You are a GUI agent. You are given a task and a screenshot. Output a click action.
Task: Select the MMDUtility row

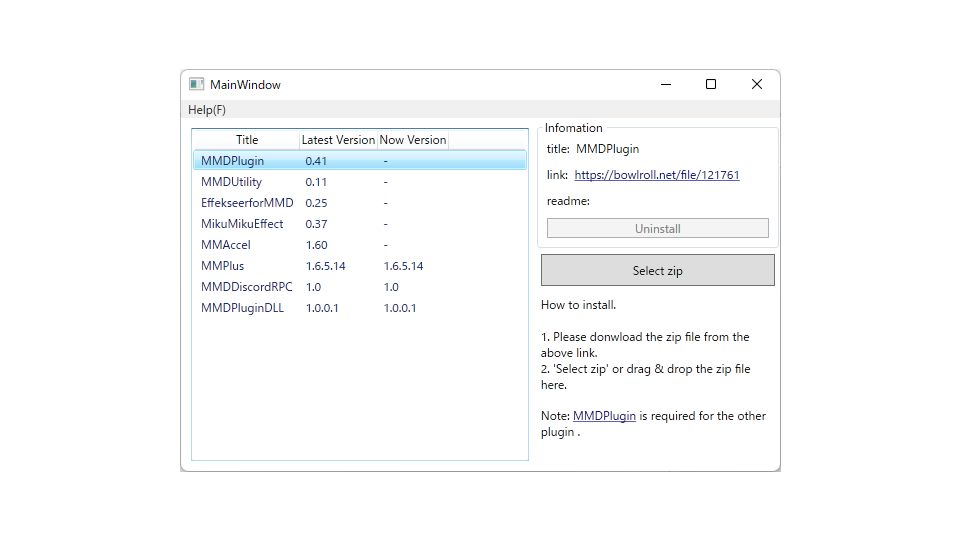[x=360, y=182]
